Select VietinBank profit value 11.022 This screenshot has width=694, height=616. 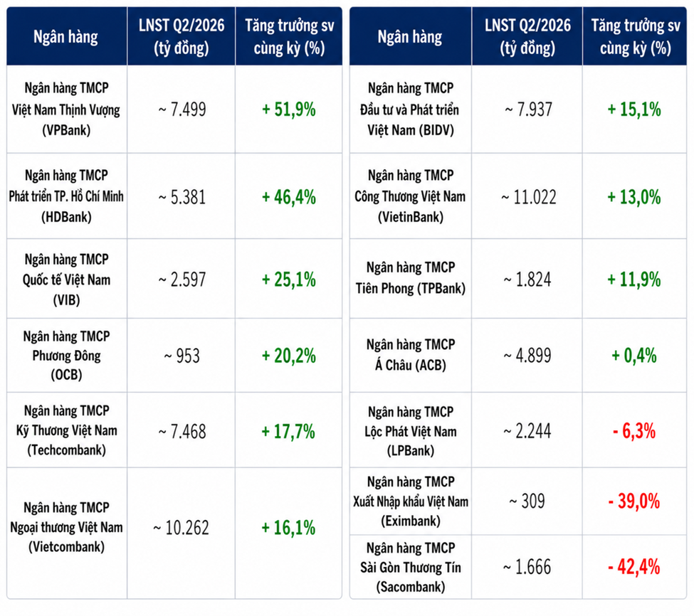point(528,197)
